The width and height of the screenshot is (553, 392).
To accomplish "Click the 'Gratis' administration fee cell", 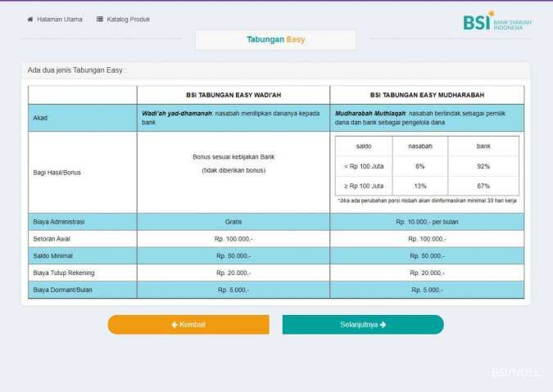I will 233,222.
